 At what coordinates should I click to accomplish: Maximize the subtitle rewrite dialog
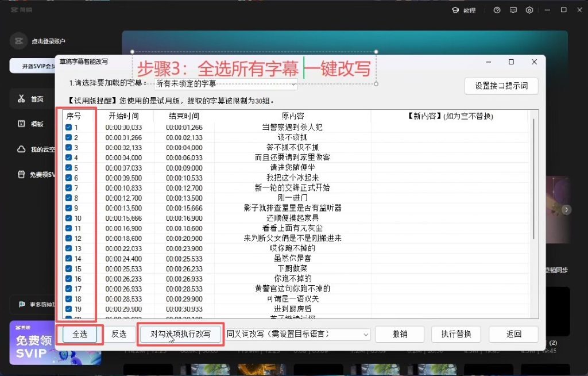pos(511,62)
